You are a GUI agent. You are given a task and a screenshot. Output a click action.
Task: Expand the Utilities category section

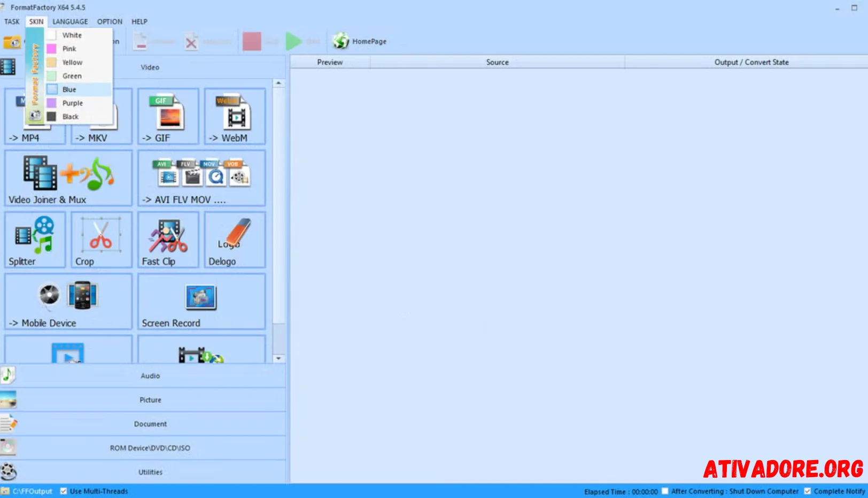pyautogui.click(x=143, y=472)
